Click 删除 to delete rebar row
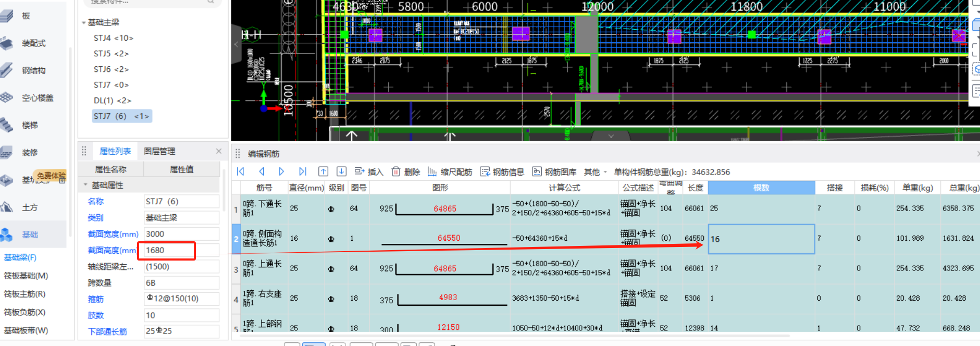The image size is (980, 346). [406, 172]
